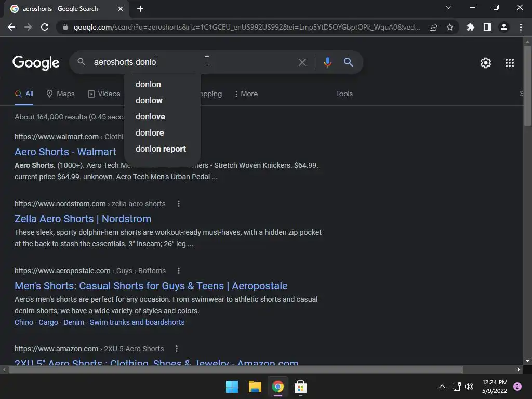The image size is (532, 399).
Task: Open Swim trunks and boardshorts sitelink
Action: click(x=137, y=322)
